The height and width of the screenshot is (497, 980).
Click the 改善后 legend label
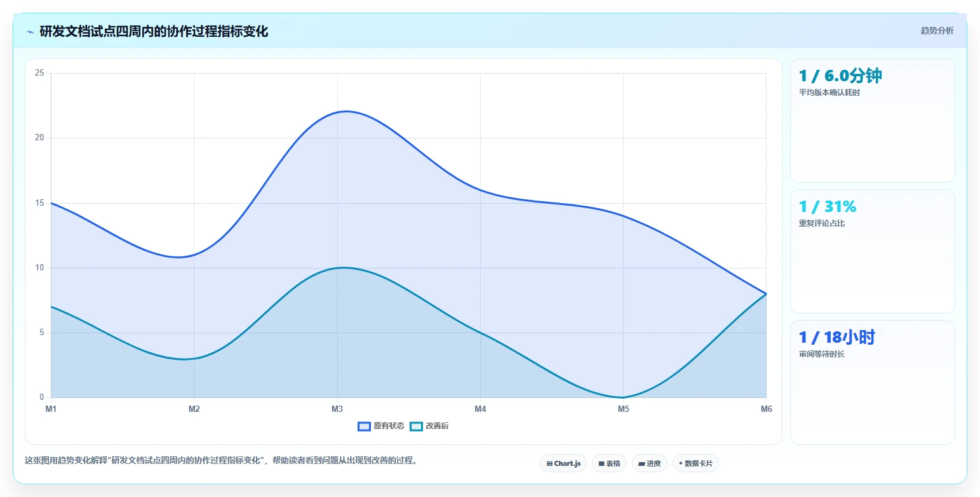click(x=437, y=426)
